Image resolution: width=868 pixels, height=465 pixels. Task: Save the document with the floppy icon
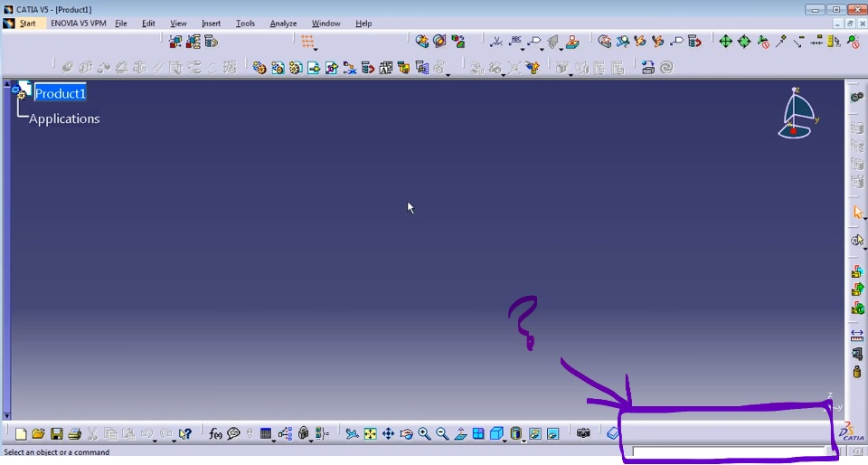56,434
